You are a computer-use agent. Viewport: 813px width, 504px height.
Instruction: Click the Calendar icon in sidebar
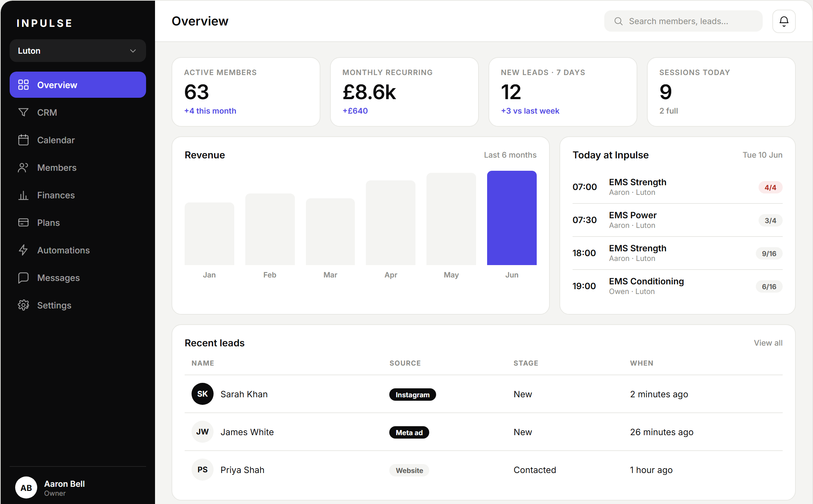[23, 140]
